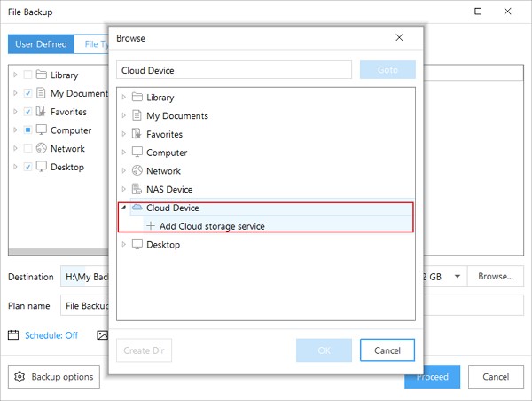Toggle the Computer checkbox in File Backup

pos(27,130)
